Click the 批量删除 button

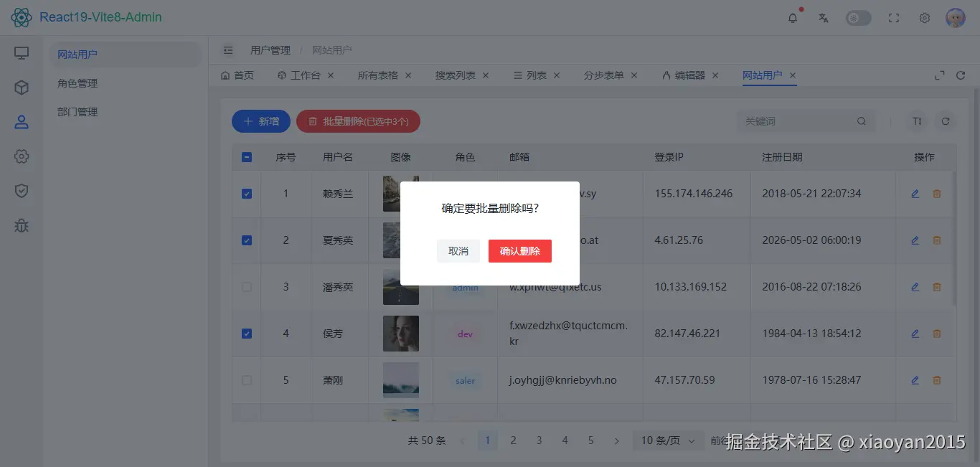click(358, 121)
